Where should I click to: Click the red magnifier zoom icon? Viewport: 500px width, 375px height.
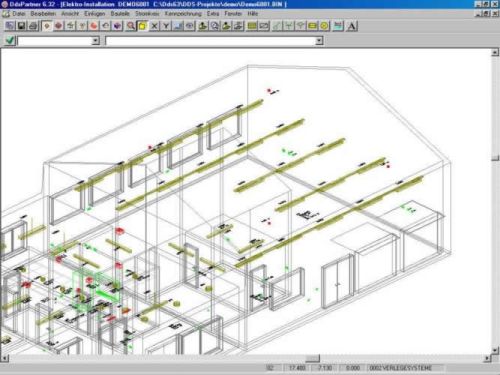coord(131,26)
